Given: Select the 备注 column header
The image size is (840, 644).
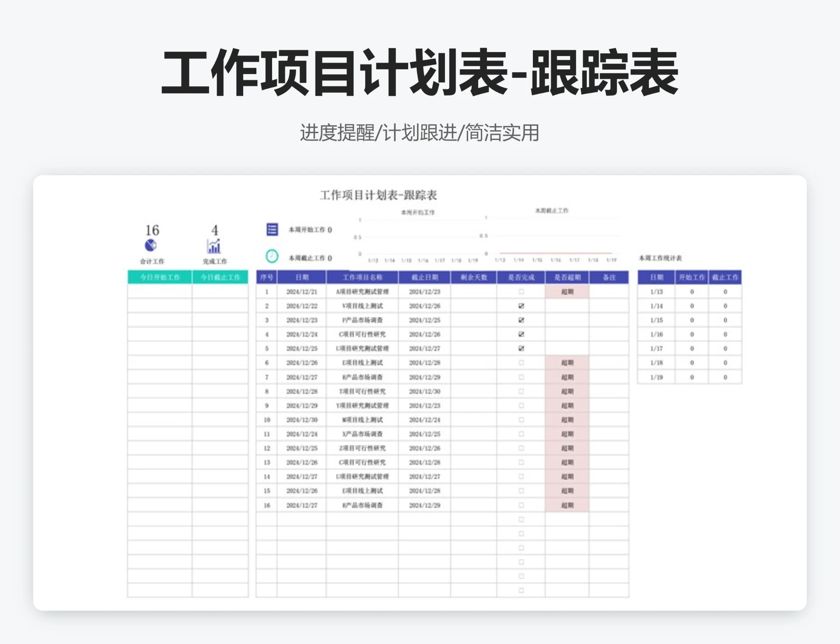Looking at the screenshot, I should 609,277.
